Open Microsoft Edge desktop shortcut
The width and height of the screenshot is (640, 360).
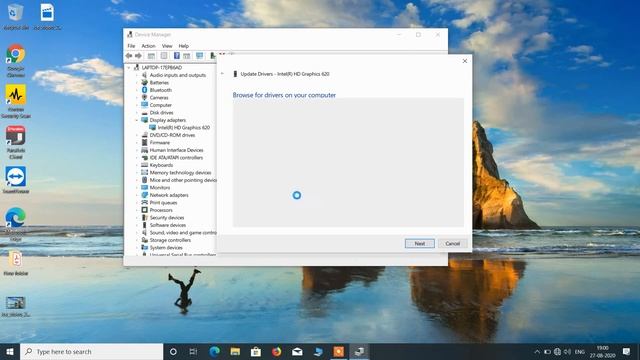tap(16, 224)
